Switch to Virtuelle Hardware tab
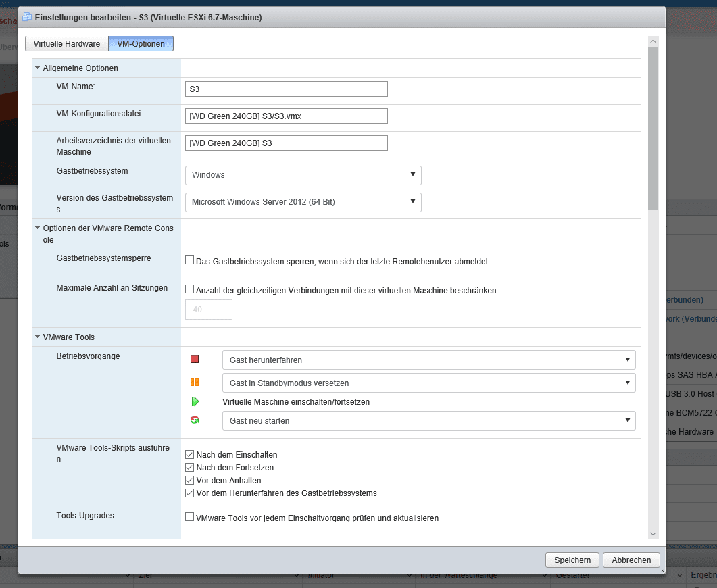 click(x=66, y=44)
